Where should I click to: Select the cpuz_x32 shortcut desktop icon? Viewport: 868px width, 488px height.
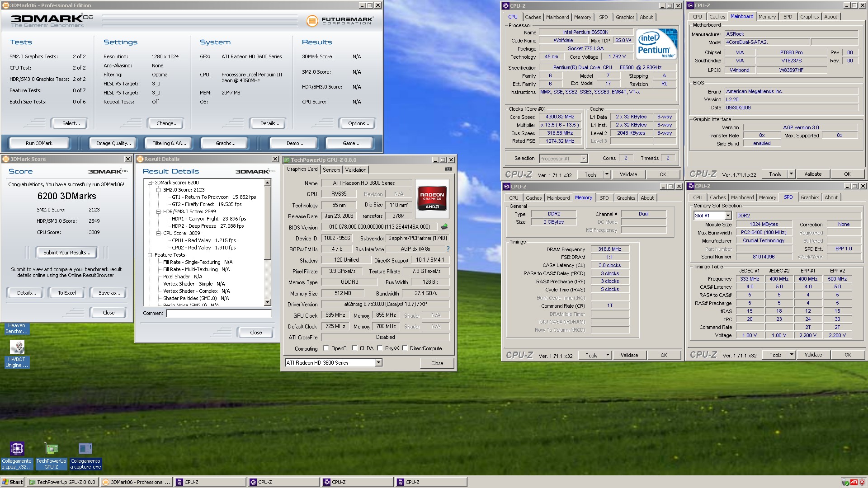17,455
